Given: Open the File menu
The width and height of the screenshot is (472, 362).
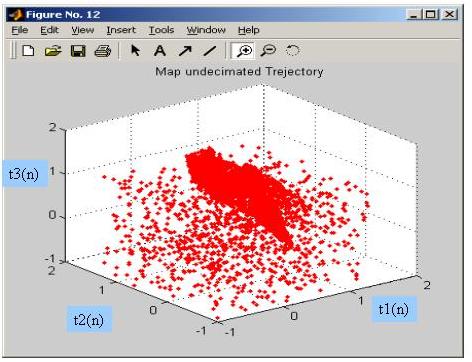Looking at the screenshot, I should 20,30.
